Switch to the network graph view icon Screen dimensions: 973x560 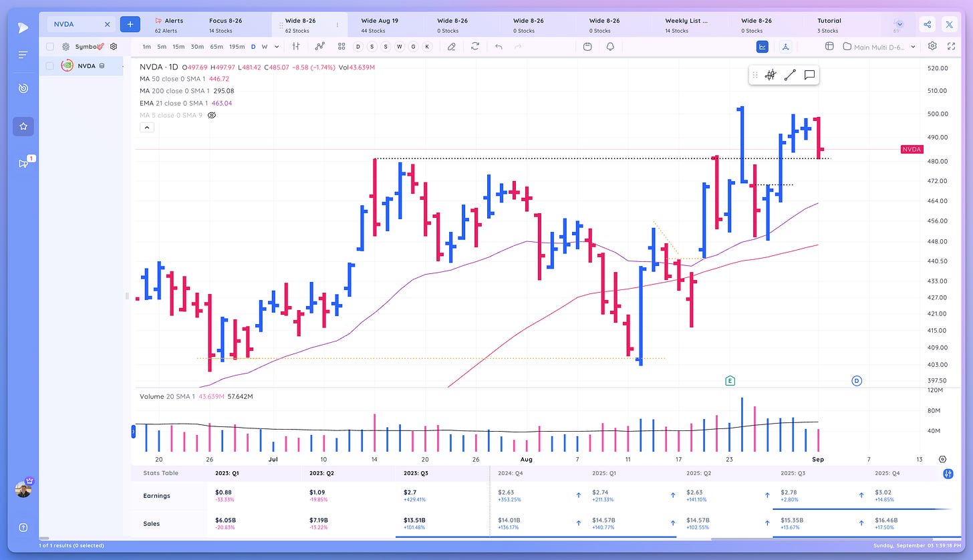[x=786, y=46]
